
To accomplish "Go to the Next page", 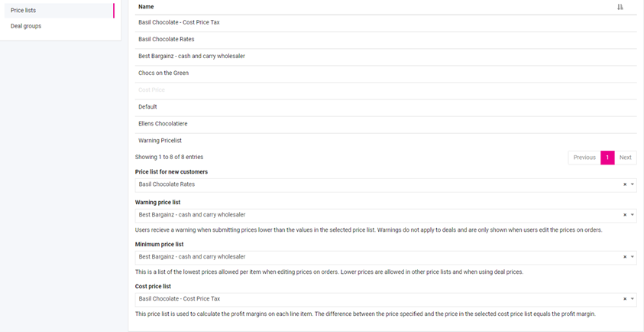I will pyautogui.click(x=625, y=158).
